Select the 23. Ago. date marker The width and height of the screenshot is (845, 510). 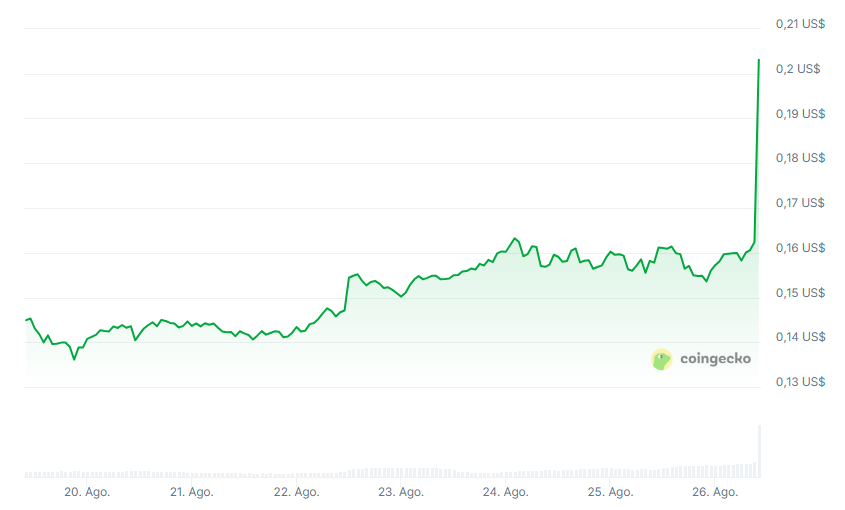(400, 492)
